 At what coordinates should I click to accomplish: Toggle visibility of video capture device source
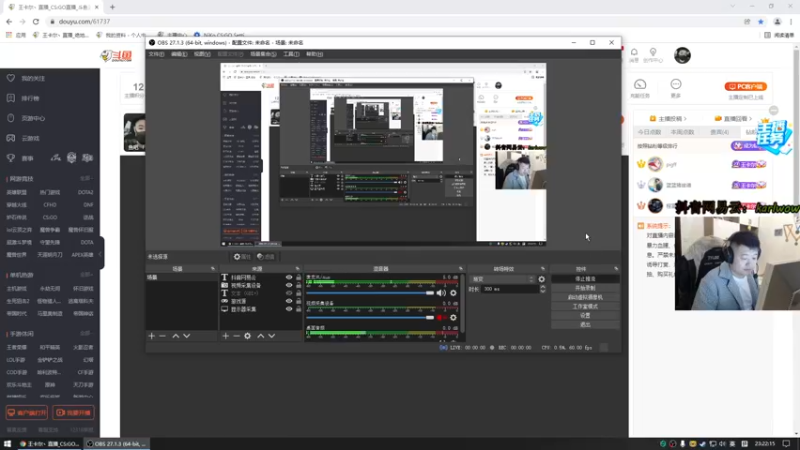(x=289, y=285)
